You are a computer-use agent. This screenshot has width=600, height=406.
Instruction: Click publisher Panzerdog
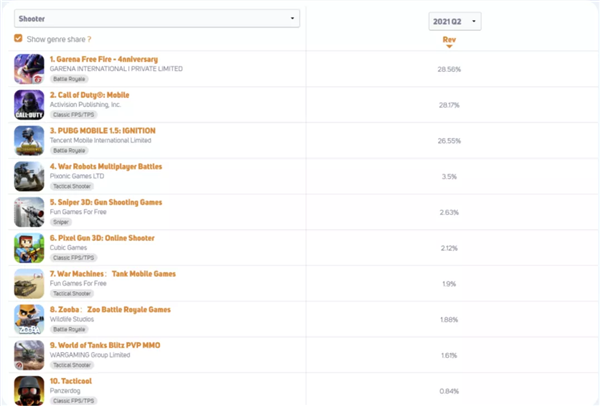65,391
